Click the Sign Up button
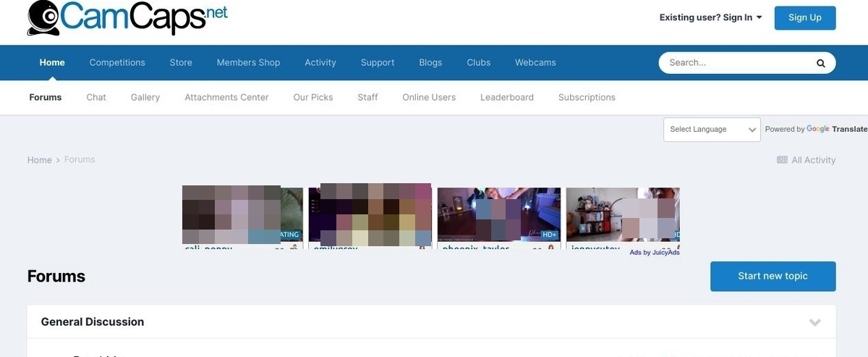This screenshot has width=868, height=357. point(804,17)
